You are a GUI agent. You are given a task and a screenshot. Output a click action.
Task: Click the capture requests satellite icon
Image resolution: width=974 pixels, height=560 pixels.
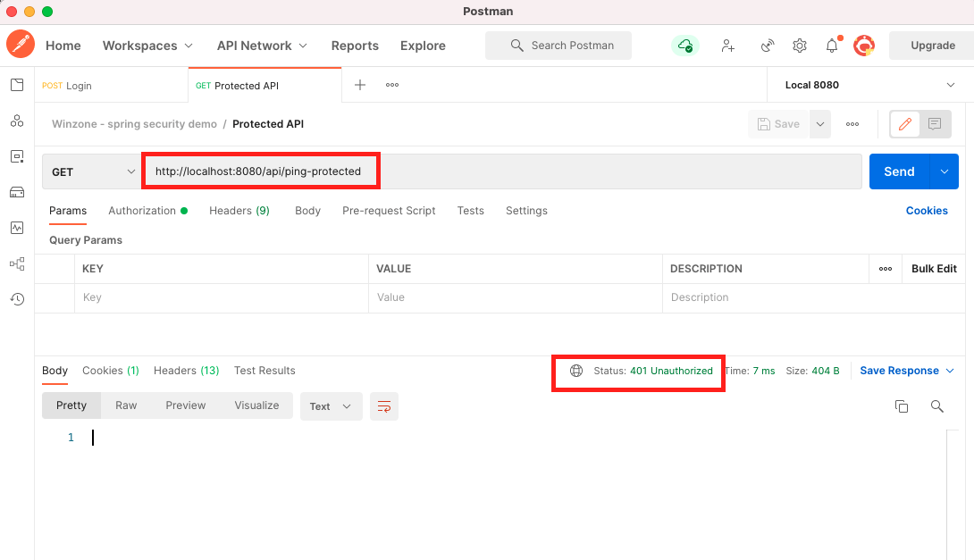tap(768, 46)
